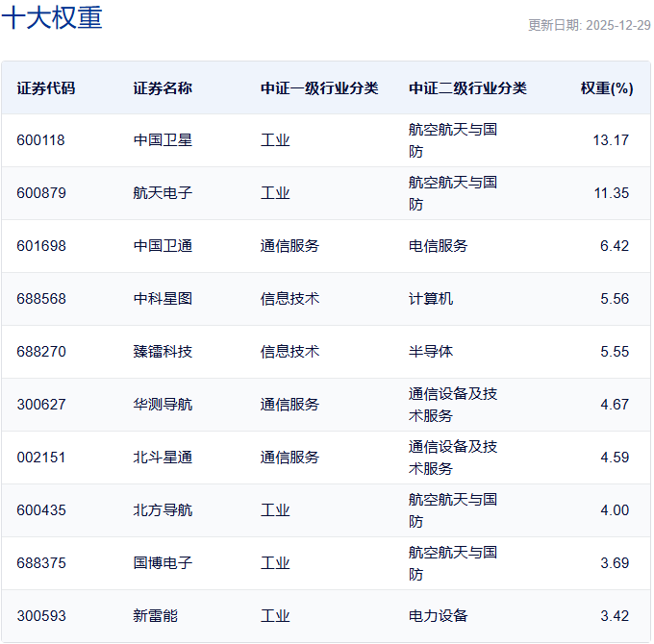The image size is (654, 644).
Task: Click the 中证二级行业分类 column header
Action: [x=467, y=87]
